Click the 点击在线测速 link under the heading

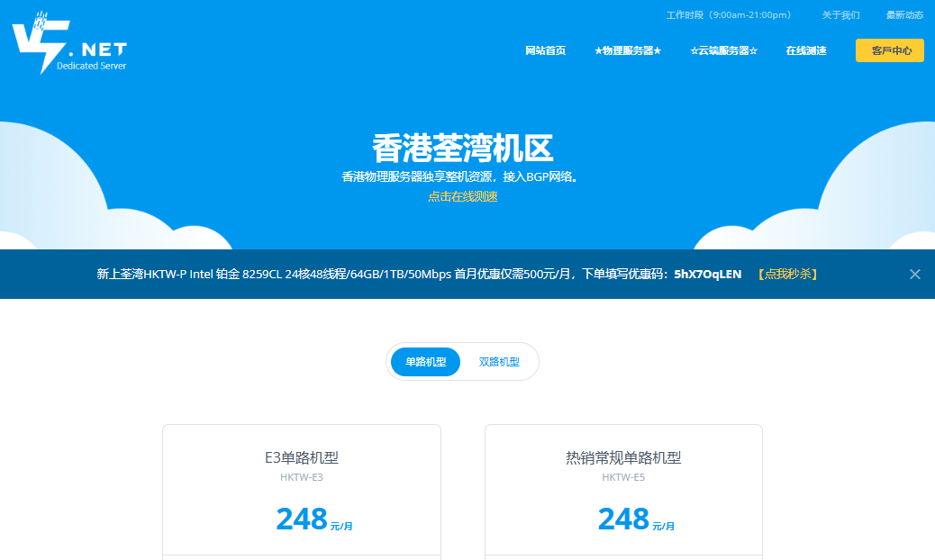click(463, 196)
